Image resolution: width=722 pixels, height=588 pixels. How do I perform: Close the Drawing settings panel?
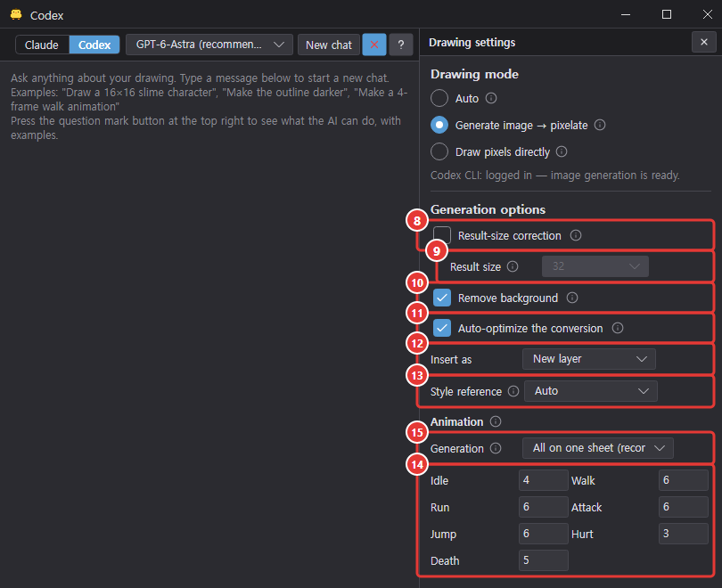(x=703, y=42)
